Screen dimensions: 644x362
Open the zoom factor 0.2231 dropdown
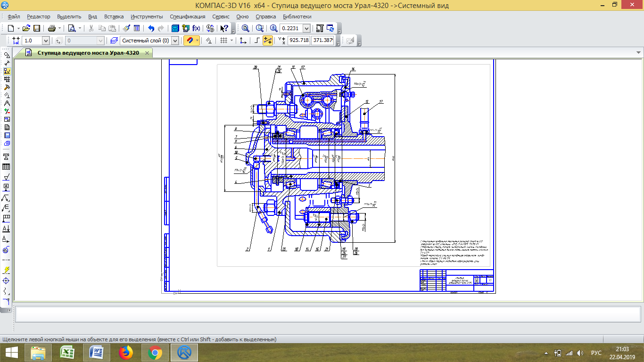tap(306, 28)
